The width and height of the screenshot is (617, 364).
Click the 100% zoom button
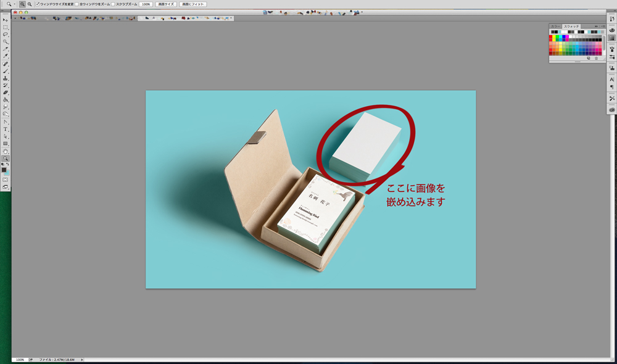pos(146,4)
